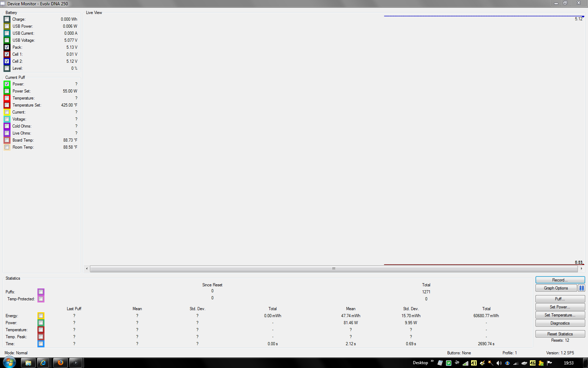Open the Graph Options button
Image resolution: width=588 pixels, height=368 pixels.
556,288
